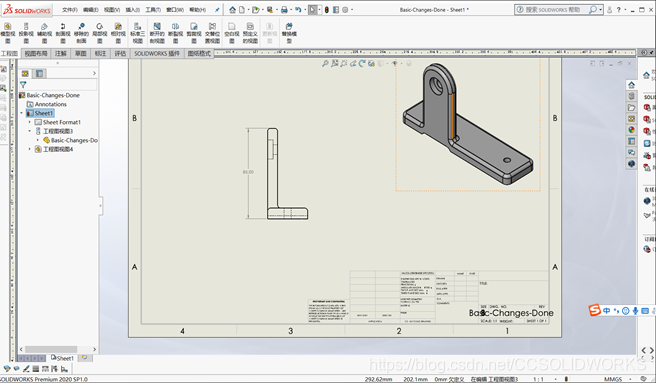Screen dimensions: 656x383
Task: Insert 标准三视图 (Standard 3 View)
Action: pos(138,33)
